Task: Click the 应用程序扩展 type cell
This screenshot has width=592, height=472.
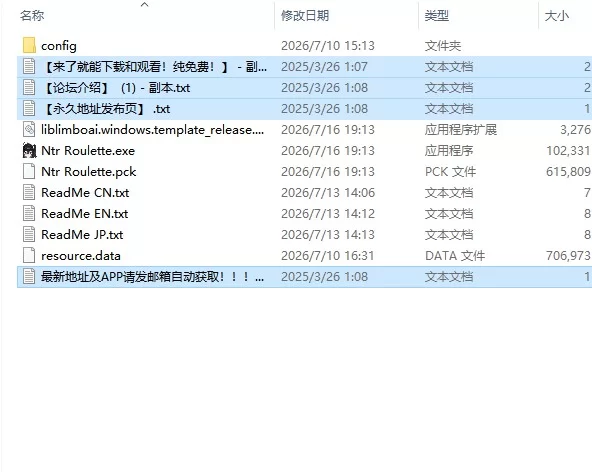Action: (461, 130)
